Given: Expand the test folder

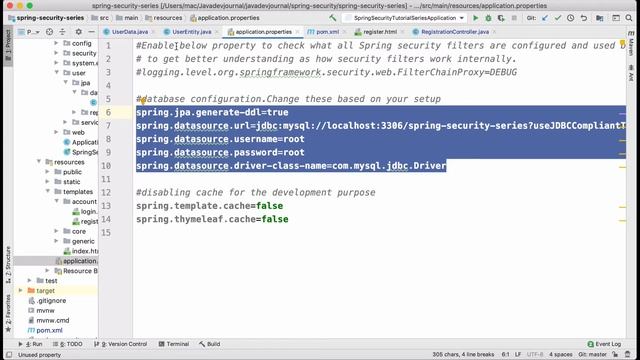Looking at the screenshot, I should click(29, 280).
